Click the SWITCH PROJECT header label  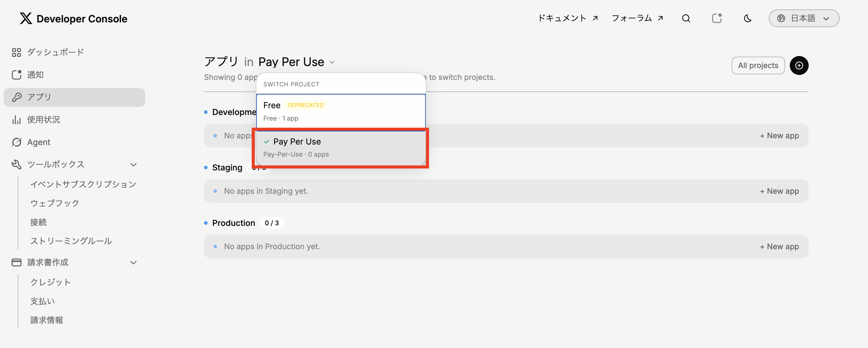291,84
